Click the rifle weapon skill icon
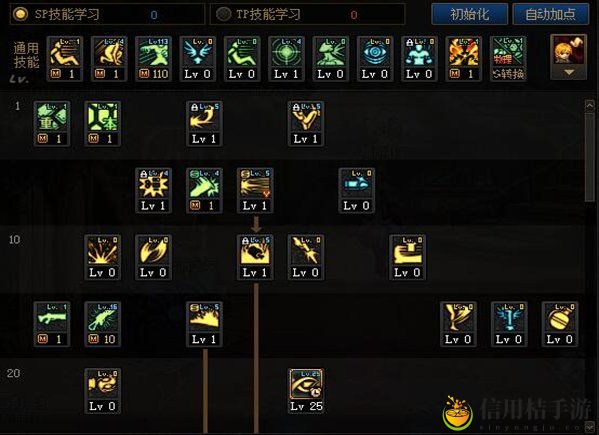The image size is (599, 435). click(x=52, y=324)
